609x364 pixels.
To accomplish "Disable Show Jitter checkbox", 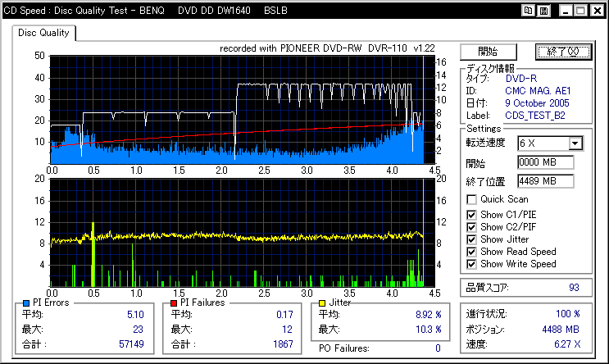I will 471,239.
